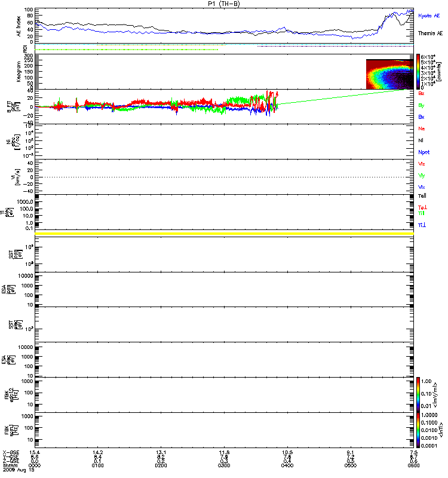The image size is (448, 478).
Task: Click the green Viy legend label
Action: (422, 176)
